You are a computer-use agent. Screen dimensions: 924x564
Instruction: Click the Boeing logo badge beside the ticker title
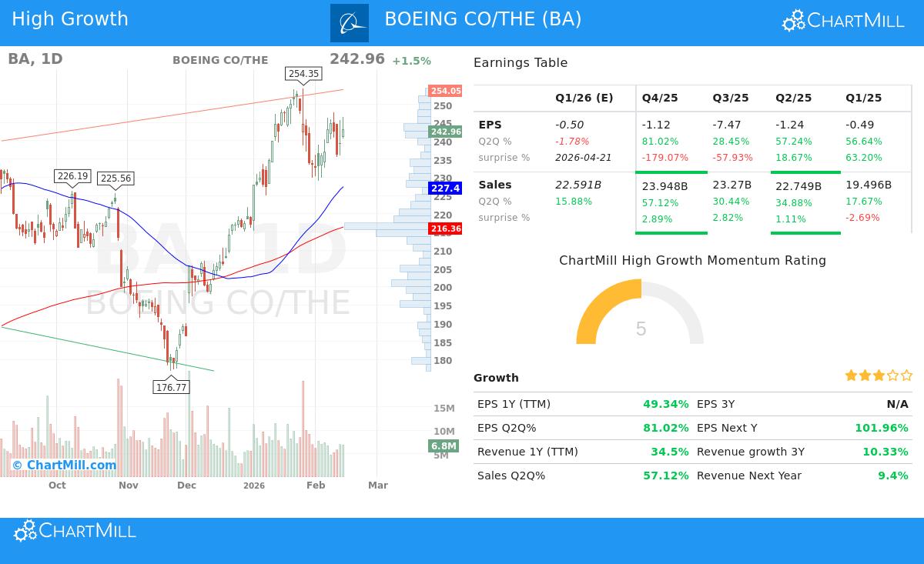[x=350, y=23]
